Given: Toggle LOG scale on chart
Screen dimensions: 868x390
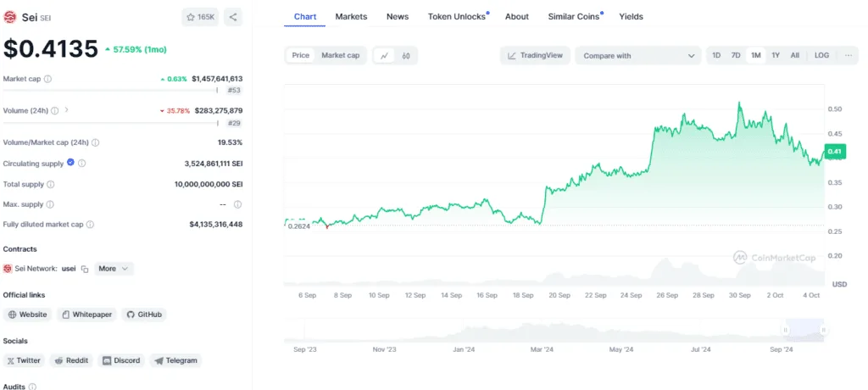Looking at the screenshot, I should coord(821,55).
